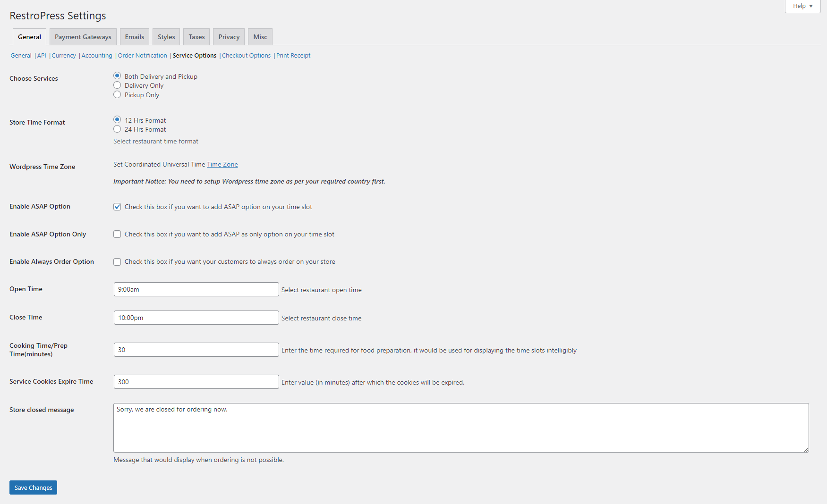
Task: Click the Time Zone link
Action: click(x=222, y=164)
